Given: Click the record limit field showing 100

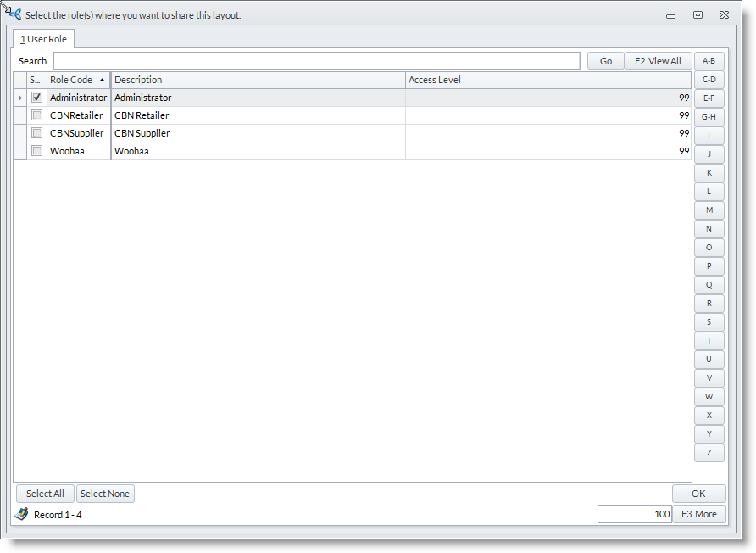Looking at the screenshot, I should pyautogui.click(x=635, y=514).
